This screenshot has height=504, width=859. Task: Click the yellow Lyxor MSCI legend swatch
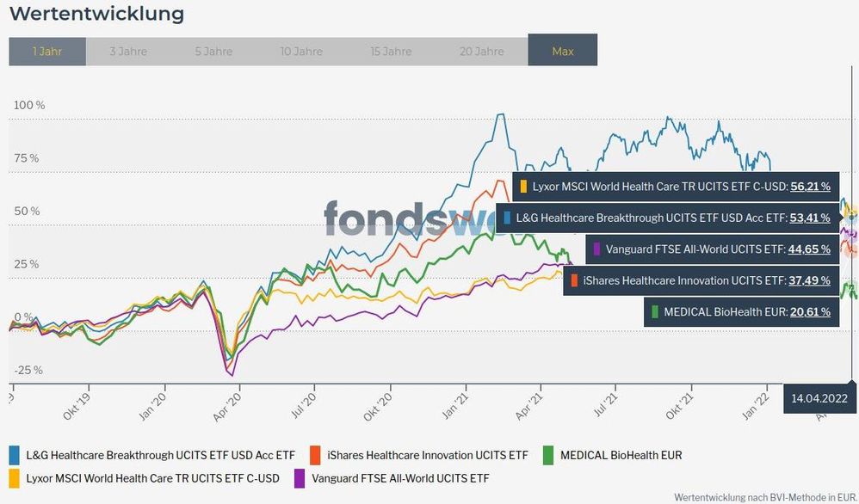15,478
